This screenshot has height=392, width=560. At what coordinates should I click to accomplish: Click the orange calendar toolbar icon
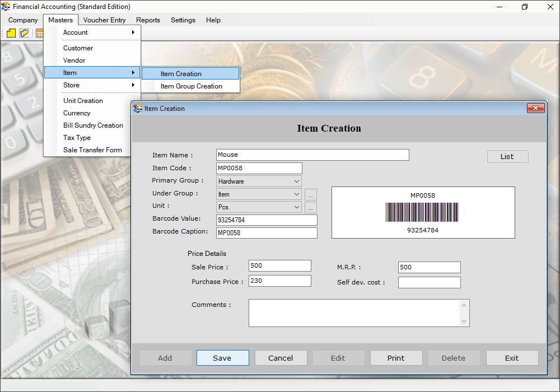[x=39, y=34]
